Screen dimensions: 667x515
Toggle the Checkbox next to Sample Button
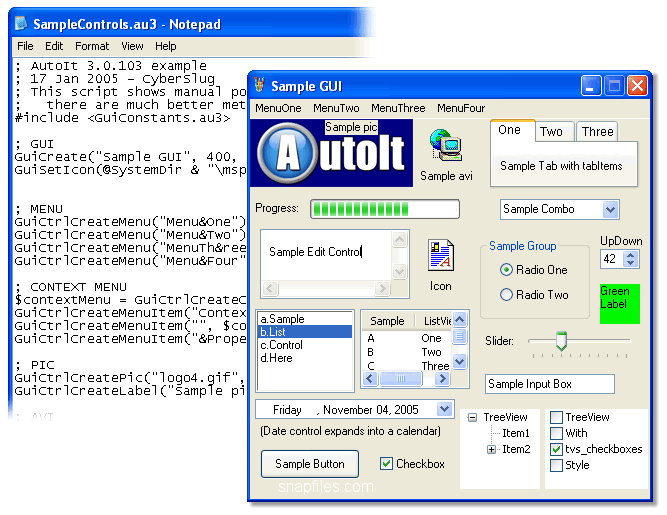pyautogui.click(x=386, y=464)
